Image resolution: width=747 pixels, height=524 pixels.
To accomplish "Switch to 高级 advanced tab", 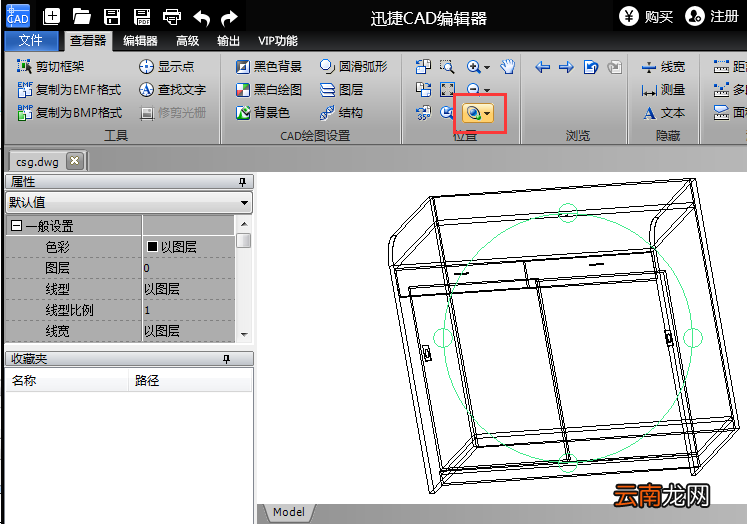I will click(187, 41).
